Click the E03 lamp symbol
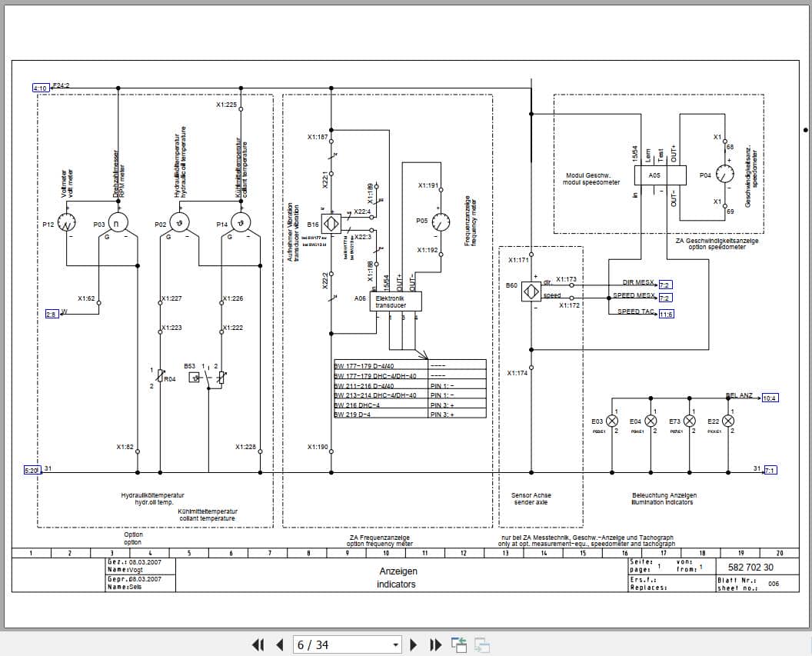Viewport: 812px width, 656px height. (x=612, y=421)
